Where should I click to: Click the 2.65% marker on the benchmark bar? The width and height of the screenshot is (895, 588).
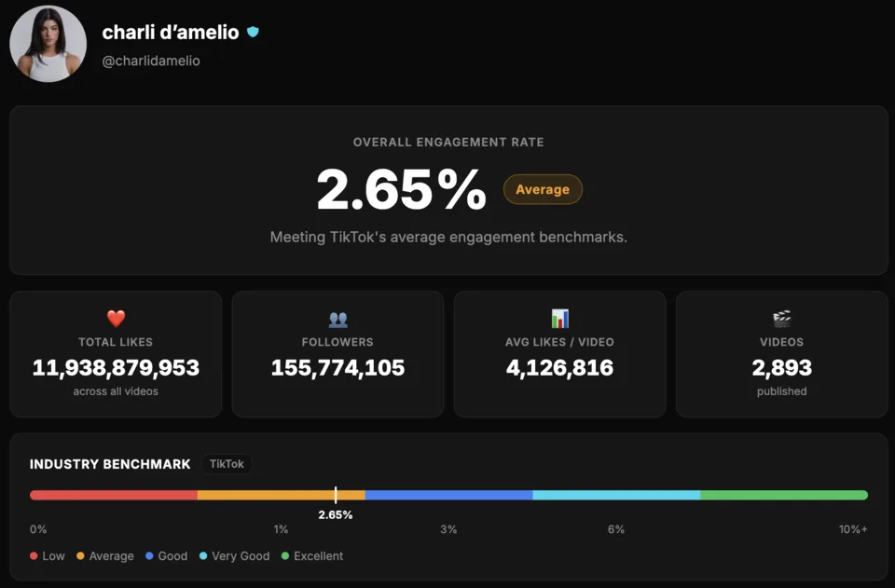coord(337,495)
